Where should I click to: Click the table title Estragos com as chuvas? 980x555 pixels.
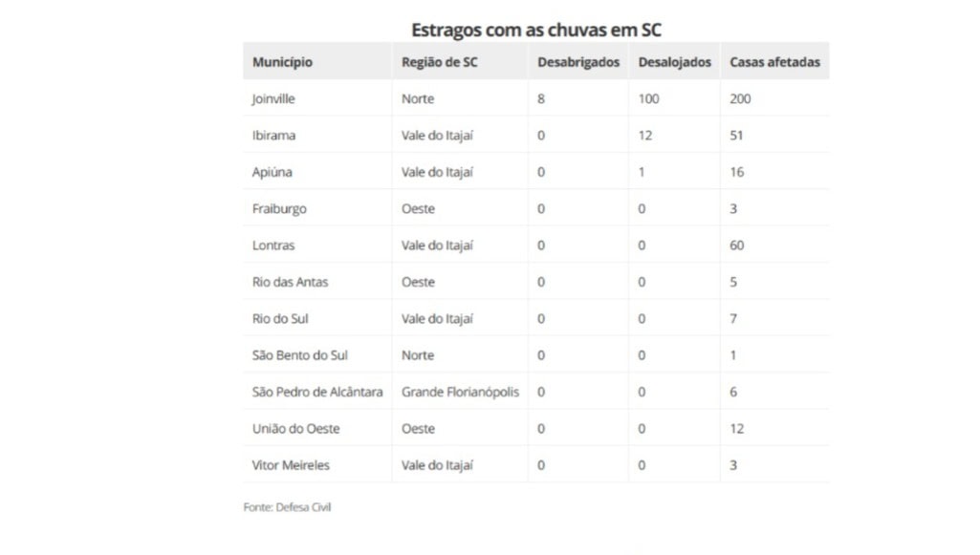click(x=536, y=30)
